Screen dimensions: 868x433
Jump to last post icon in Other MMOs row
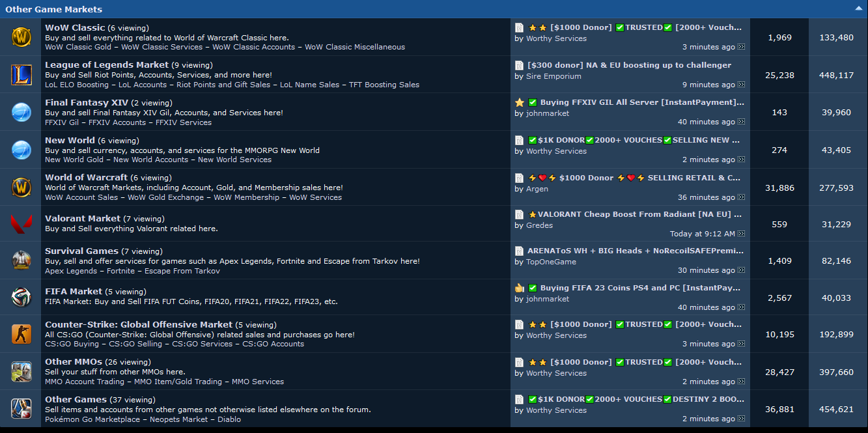pyautogui.click(x=742, y=382)
